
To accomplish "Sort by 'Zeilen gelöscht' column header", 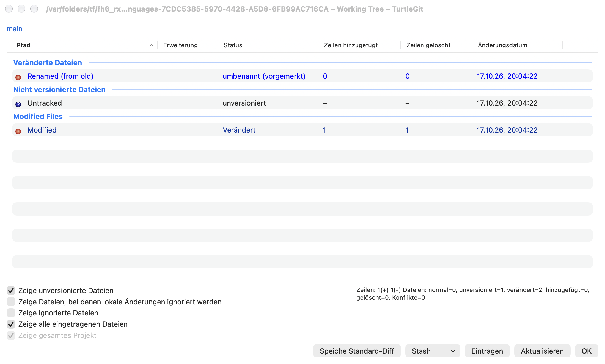I will pyautogui.click(x=436, y=45).
